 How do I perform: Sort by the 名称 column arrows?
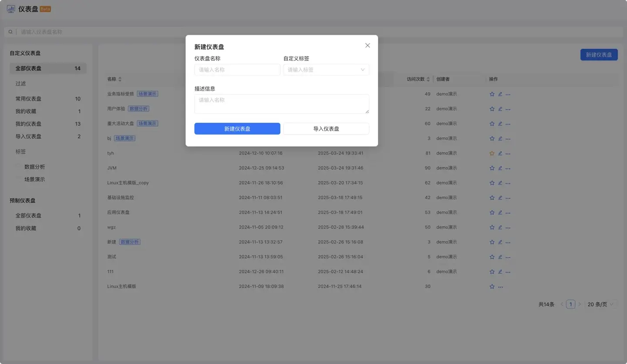pos(120,79)
